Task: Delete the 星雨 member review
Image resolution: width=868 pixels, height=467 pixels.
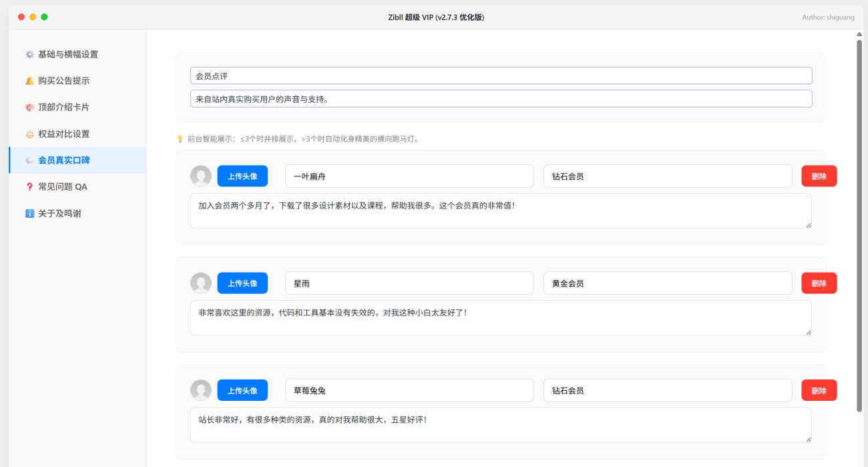Action: [819, 283]
